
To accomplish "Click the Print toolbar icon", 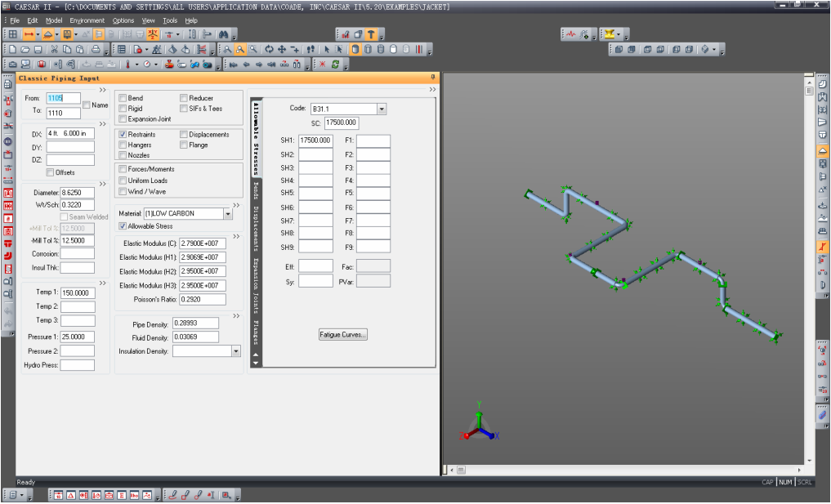I will click(96, 49).
